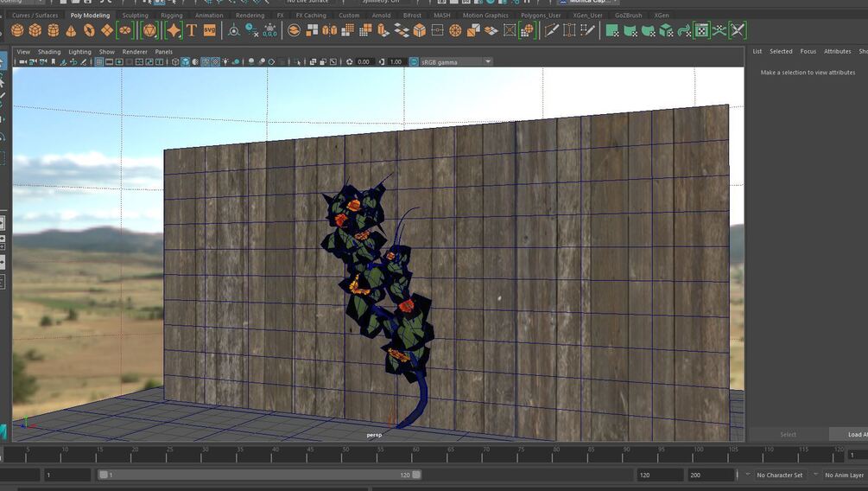
Task: Switch to the Rendering shelf tab
Action: [x=250, y=16]
